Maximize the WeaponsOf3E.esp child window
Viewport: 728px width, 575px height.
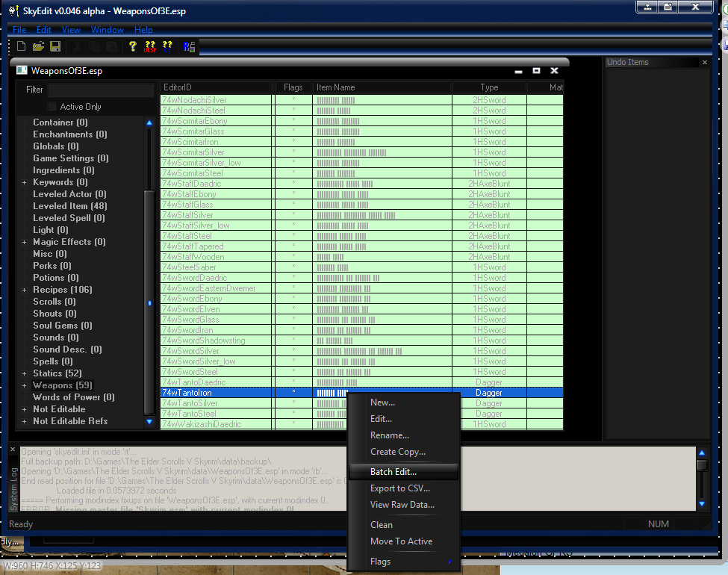pos(536,71)
